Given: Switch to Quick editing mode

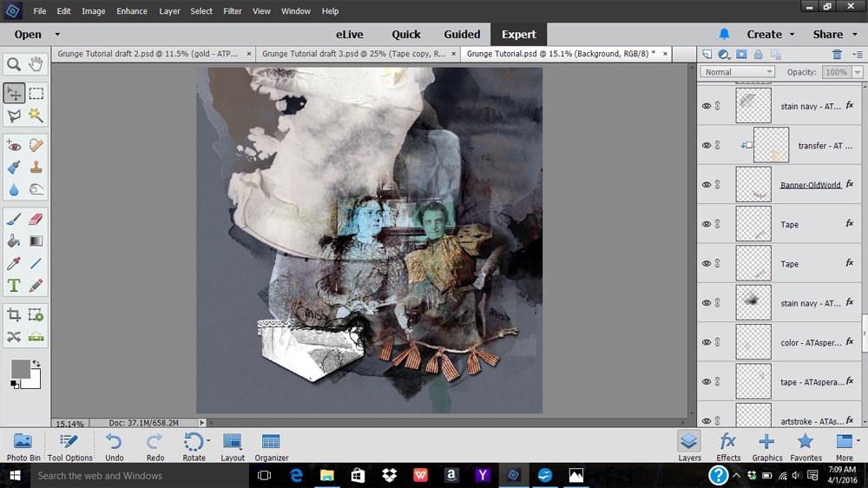Looking at the screenshot, I should (x=405, y=35).
